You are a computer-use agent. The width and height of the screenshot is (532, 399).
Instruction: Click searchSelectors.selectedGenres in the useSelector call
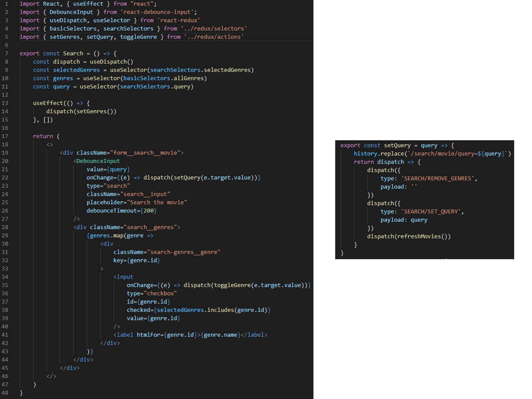(x=200, y=70)
